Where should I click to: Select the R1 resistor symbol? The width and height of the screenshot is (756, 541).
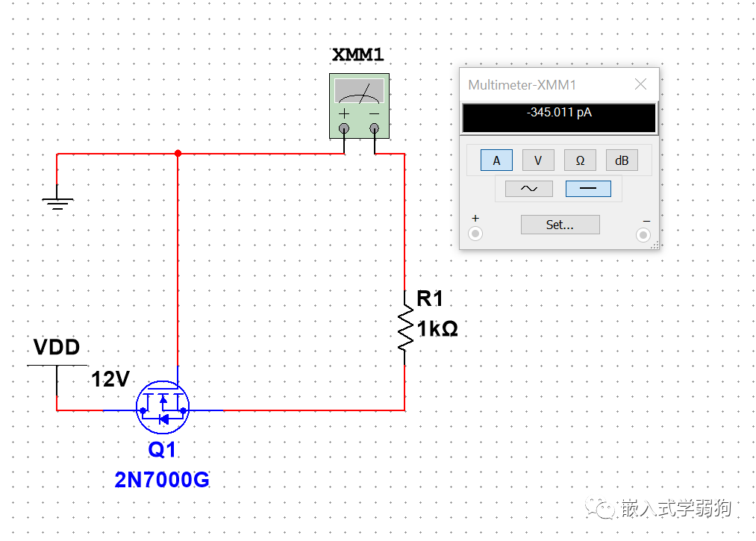405,328
